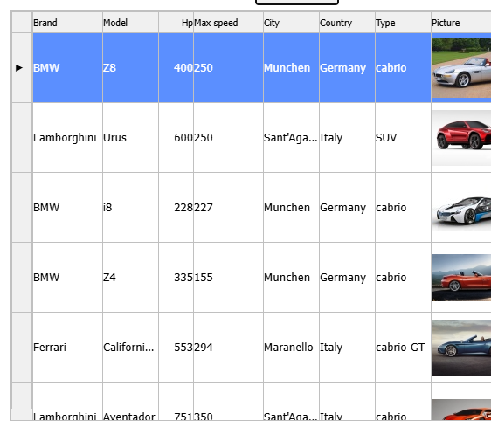The height and width of the screenshot is (448, 491).
Task: Select the Lamborghini Urus car picture
Action: click(461, 138)
